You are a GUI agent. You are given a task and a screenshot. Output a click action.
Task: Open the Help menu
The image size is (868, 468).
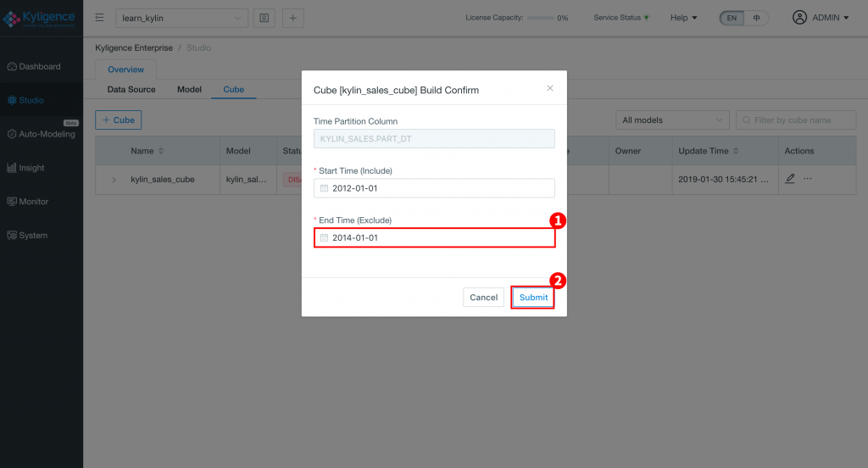point(683,18)
